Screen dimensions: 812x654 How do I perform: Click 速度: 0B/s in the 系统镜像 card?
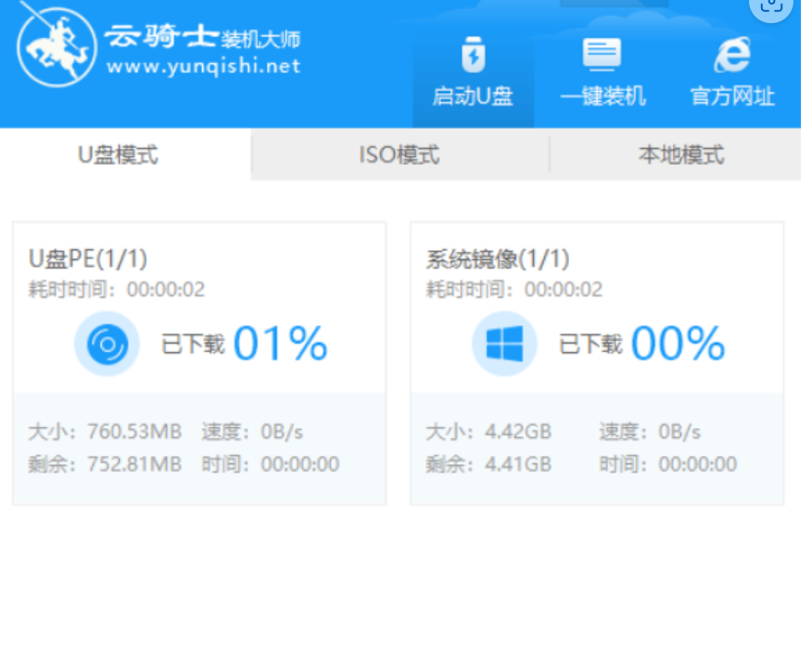(650, 432)
